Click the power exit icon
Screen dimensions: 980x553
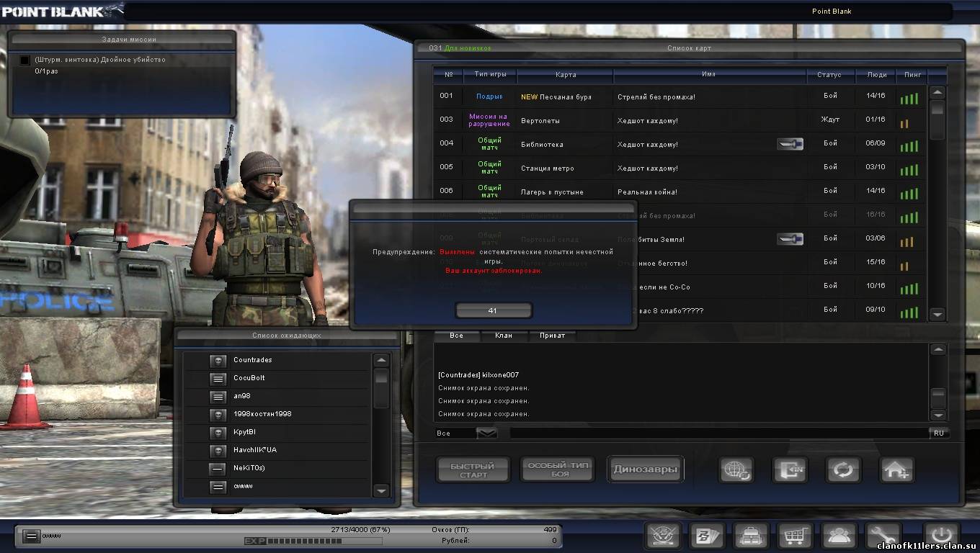click(941, 536)
